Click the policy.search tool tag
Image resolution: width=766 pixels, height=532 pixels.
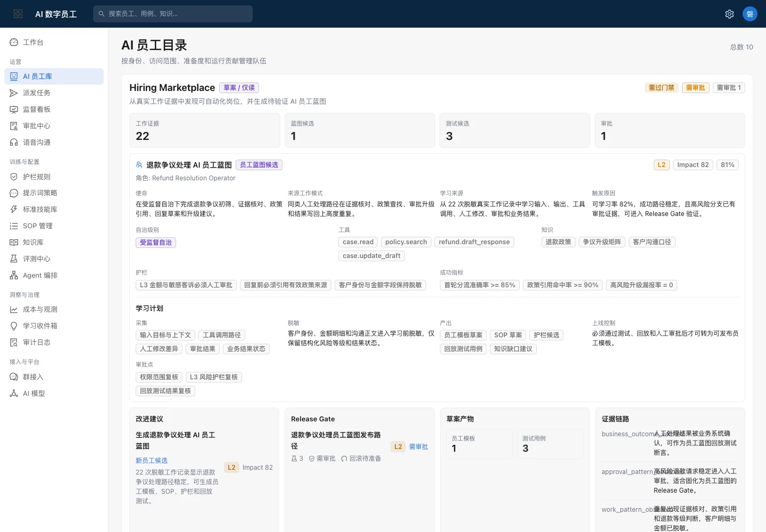point(406,242)
